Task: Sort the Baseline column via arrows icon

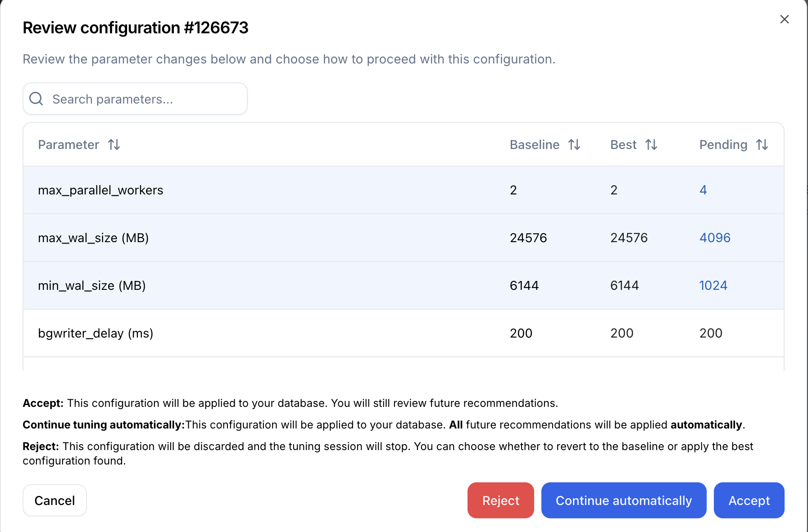Action: tap(574, 144)
